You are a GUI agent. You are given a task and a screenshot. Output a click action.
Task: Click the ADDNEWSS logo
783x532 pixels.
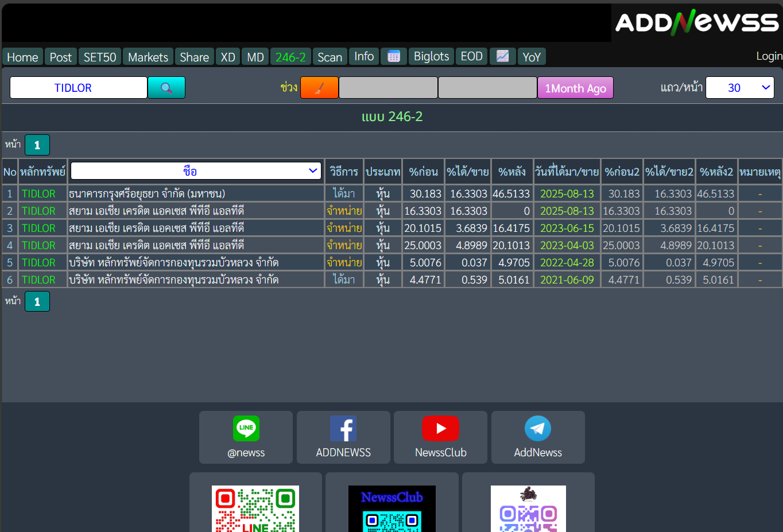(x=697, y=22)
